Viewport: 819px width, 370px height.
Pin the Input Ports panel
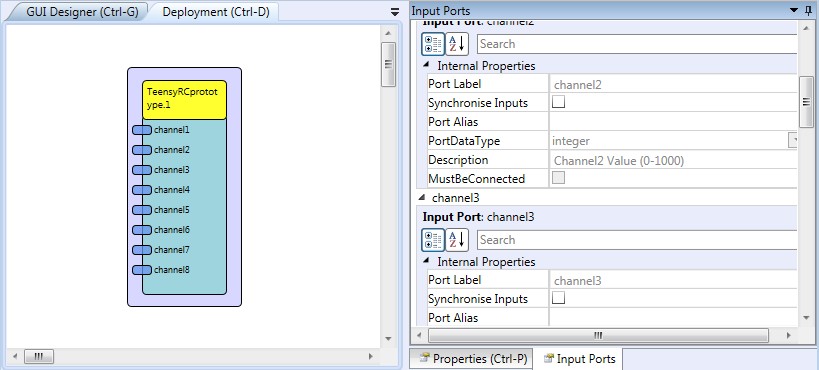809,10
